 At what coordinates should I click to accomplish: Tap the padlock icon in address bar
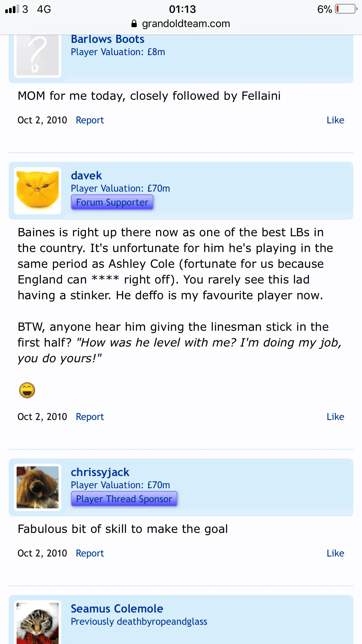pyautogui.click(x=134, y=24)
